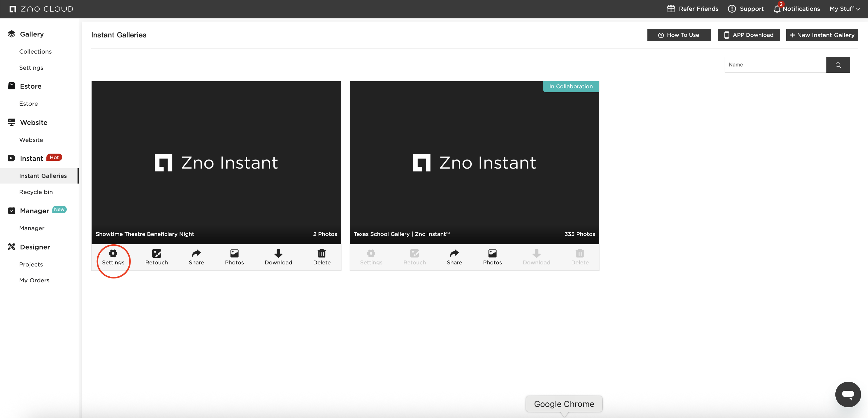Open Photos for Texas School Gallery

492,257
